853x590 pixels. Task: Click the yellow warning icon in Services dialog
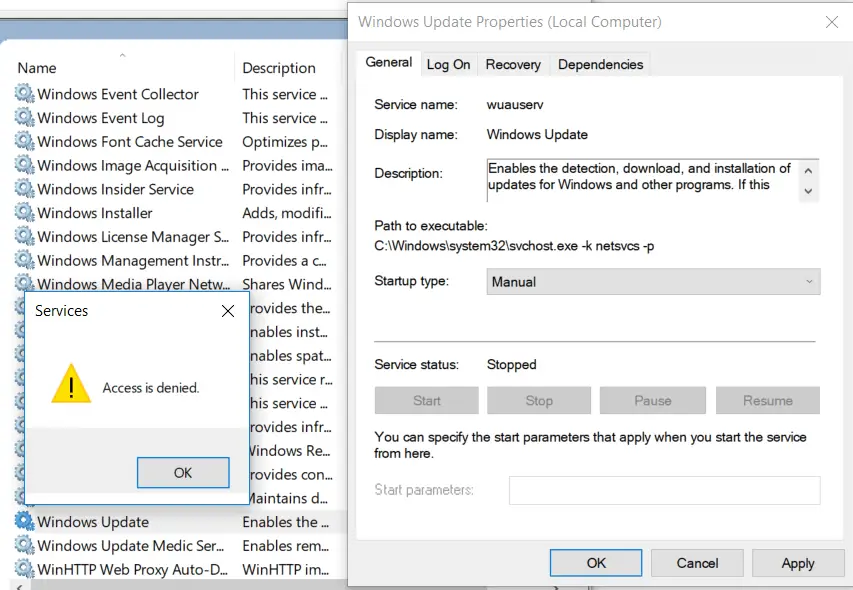tap(71, 384)
